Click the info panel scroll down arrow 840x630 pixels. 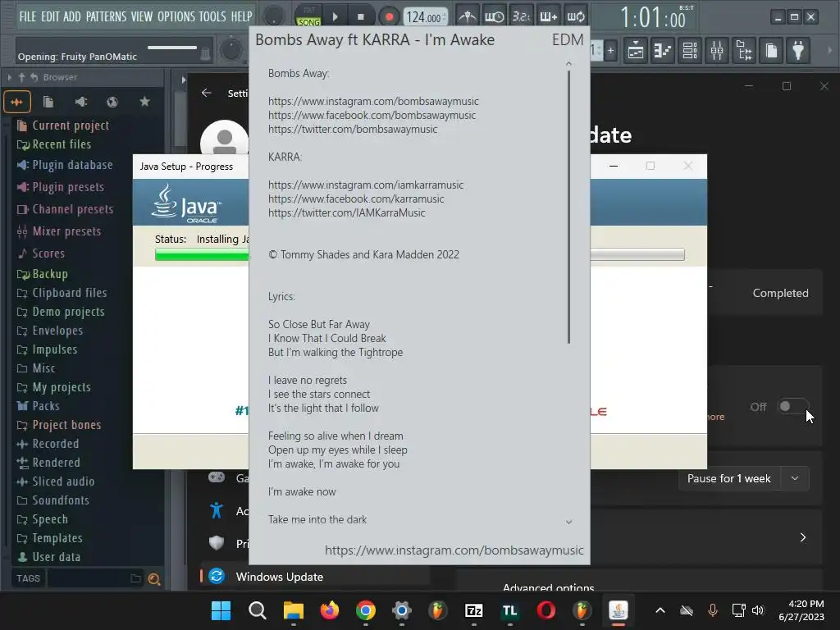[x=569, y=522]
